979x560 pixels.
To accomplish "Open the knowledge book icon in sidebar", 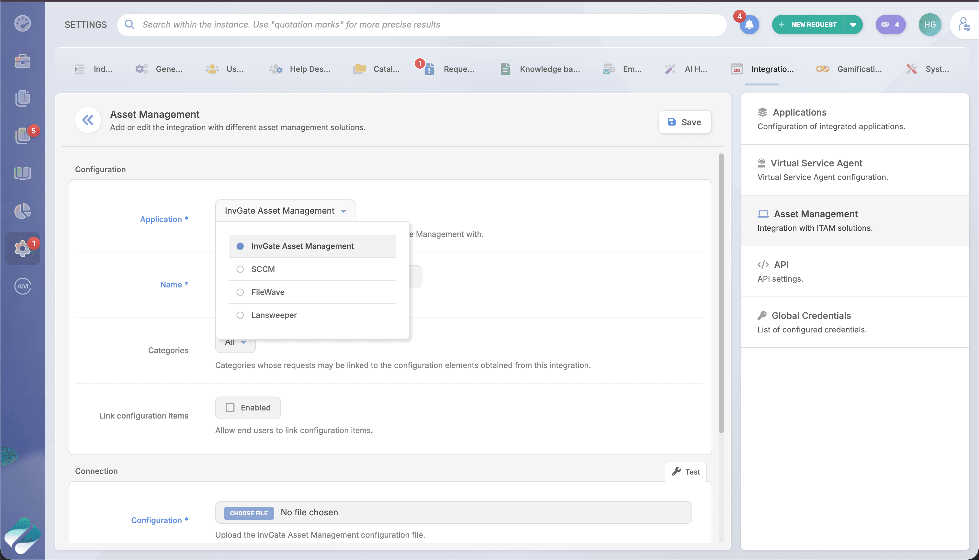I will click(x=23, y=173).
